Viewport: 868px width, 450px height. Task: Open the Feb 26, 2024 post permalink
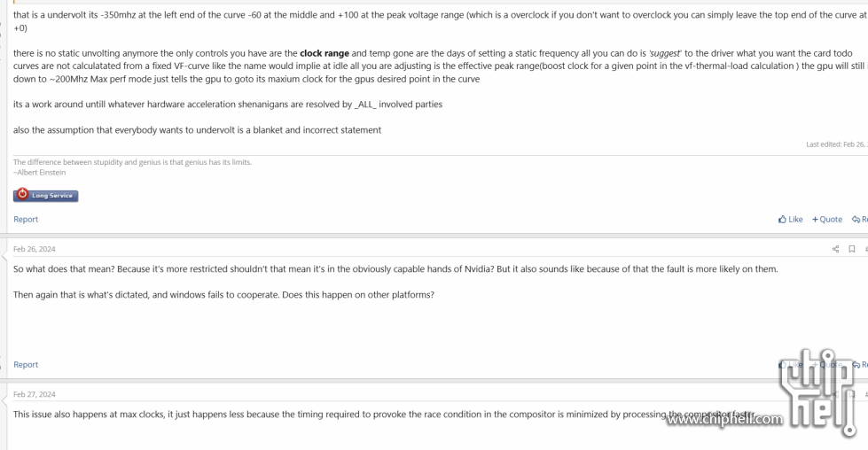pyautogui.click(x=35, y=249)
